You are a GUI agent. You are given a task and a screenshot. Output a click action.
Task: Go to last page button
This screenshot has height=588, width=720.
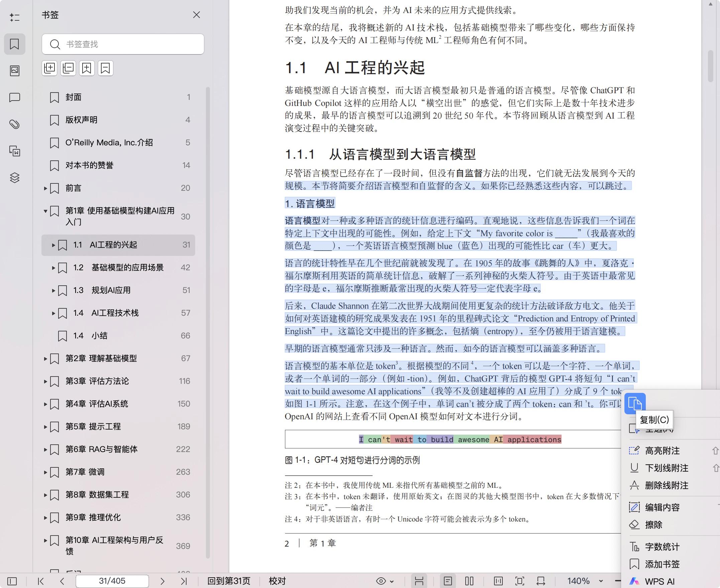point(184,581)
